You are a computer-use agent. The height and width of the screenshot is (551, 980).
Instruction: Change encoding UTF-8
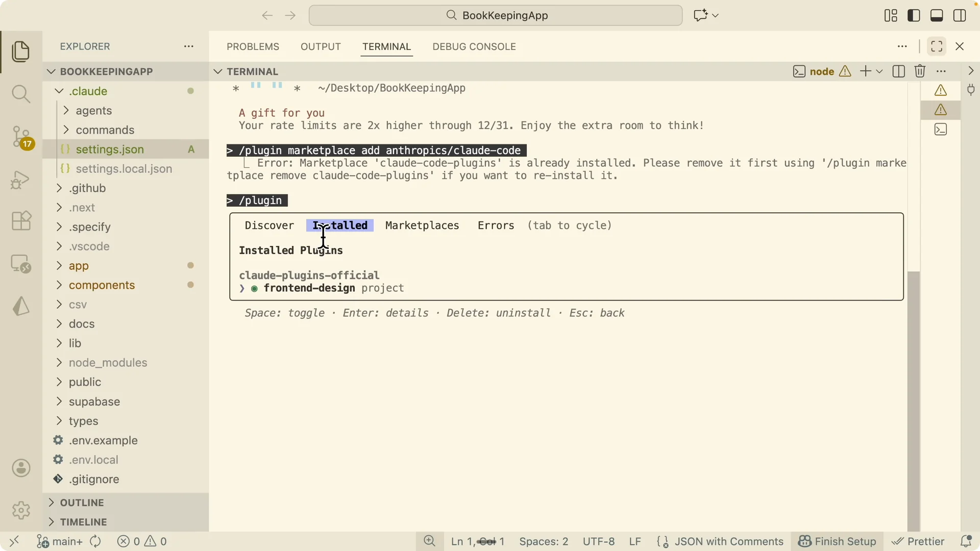click(x=599, y=541)
